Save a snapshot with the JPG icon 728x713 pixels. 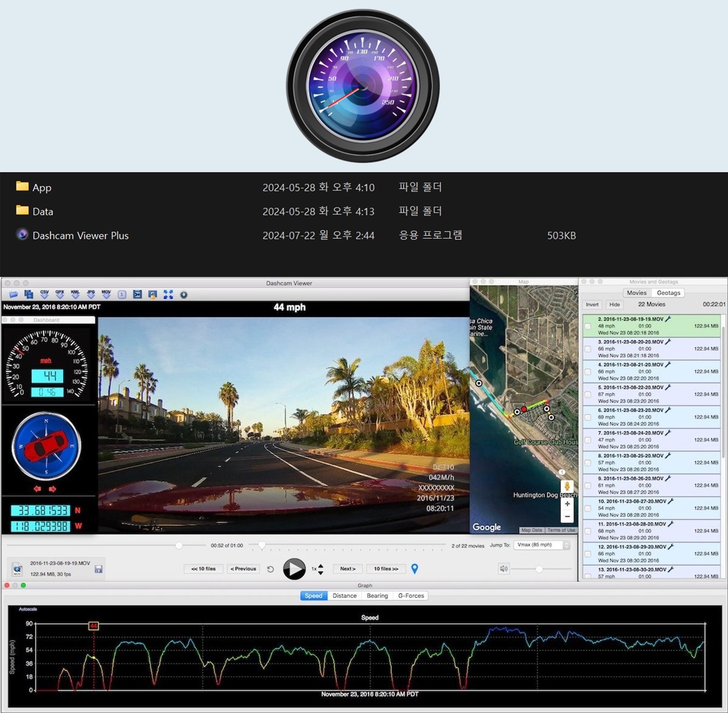(91, 294)
